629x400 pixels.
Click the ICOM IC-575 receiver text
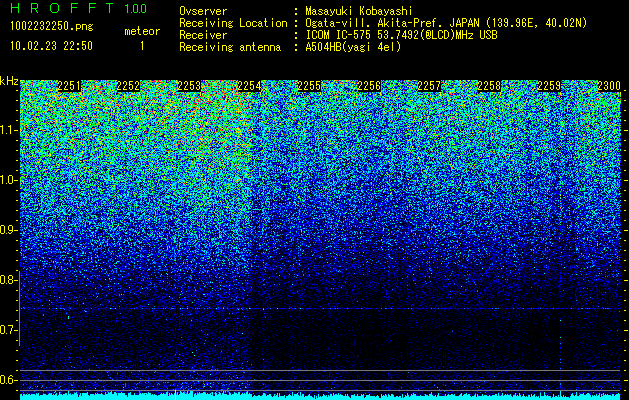(401, 35)
